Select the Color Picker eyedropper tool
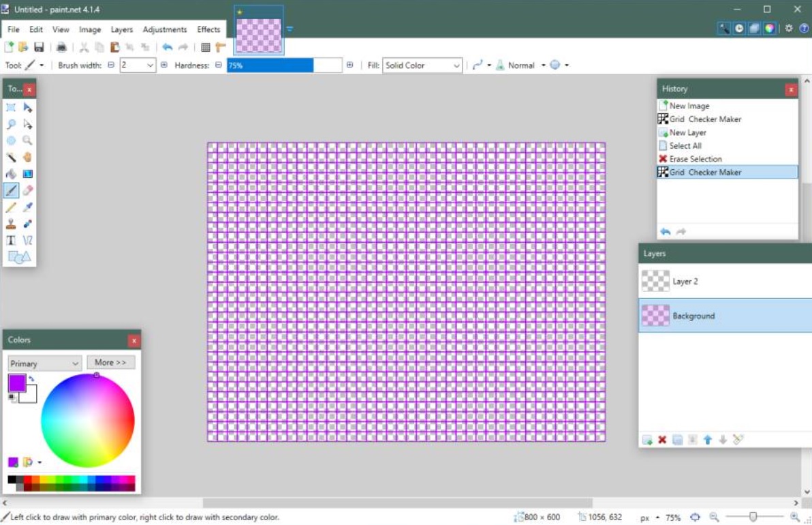Viewport: 812px width, 525px height. [x=27, y=207]
